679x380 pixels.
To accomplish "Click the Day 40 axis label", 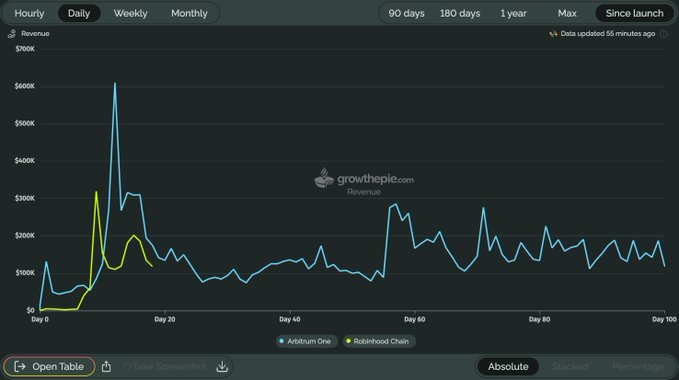I will [290, 319].
